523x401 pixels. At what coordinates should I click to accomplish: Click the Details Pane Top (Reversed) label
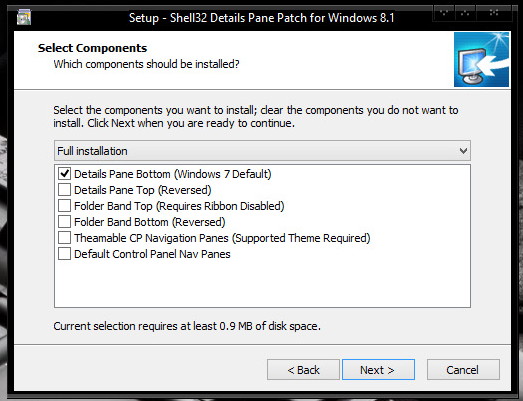tap(143, 190)
